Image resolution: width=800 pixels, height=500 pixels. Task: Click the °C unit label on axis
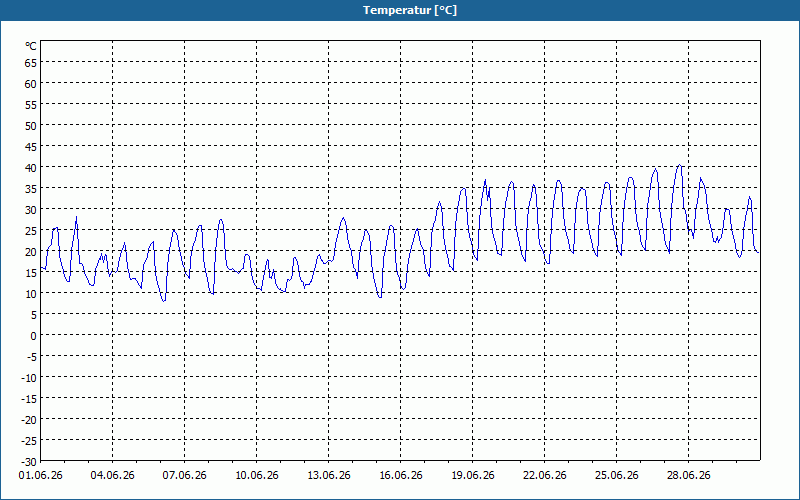tap(31, 46)
